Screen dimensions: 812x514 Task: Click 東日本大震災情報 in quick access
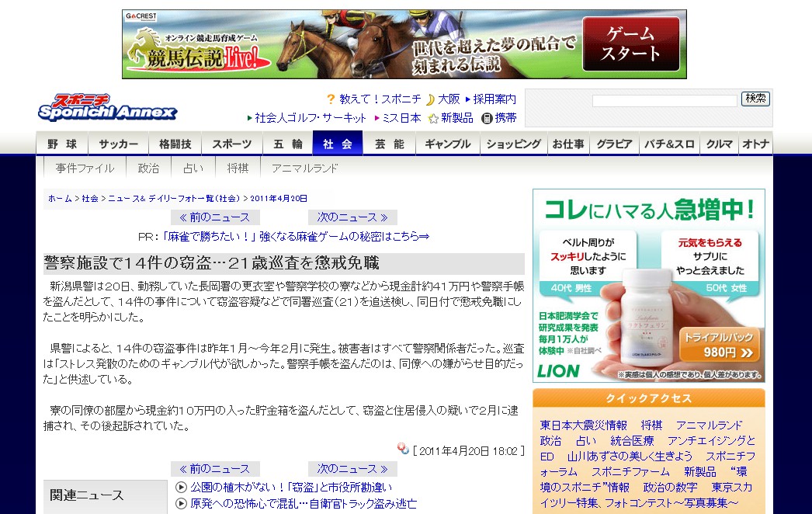point(584,425)
